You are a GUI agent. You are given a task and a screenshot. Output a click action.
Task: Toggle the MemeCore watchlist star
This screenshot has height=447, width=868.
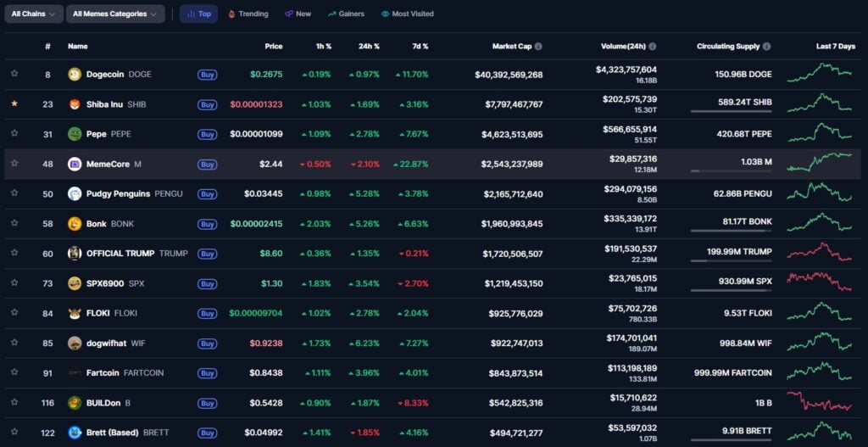click(14, 163)
